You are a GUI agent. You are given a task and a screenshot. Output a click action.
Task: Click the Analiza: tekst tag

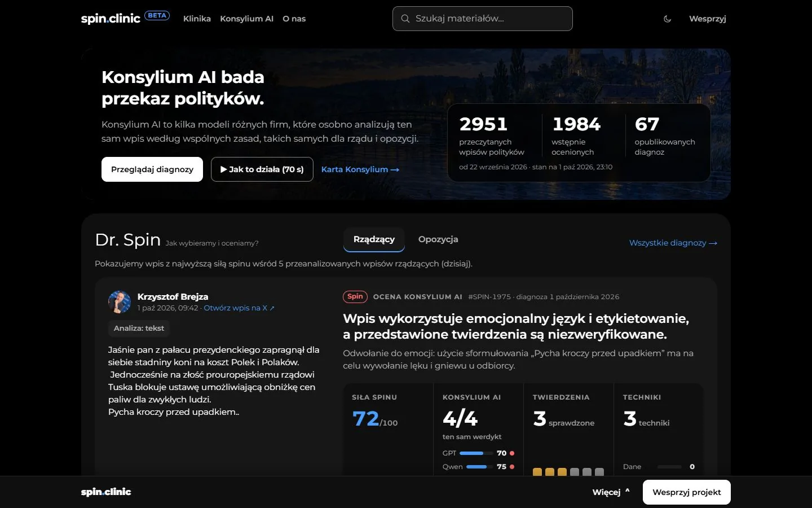(139, 328)
